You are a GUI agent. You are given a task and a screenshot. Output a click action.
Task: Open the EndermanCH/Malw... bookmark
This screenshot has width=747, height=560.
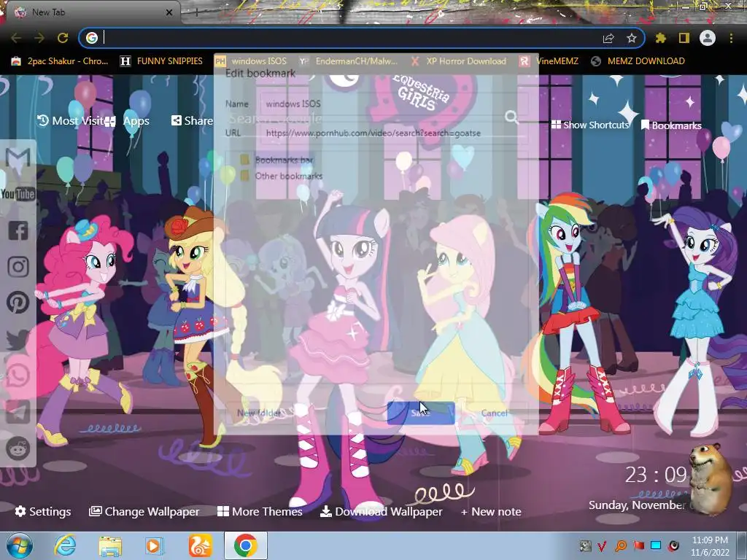click(x=349, y=61)
